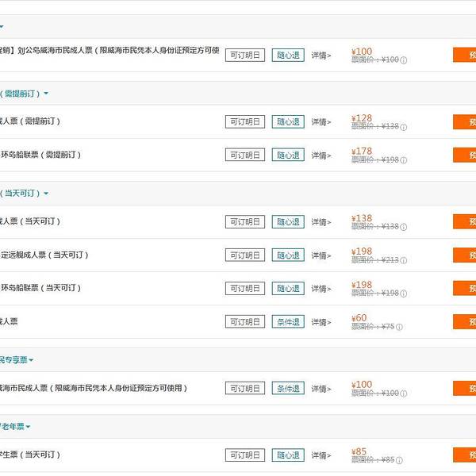Collapse the （当天可订）ticket section
Screen dimensions: 476x476
[46, 194]
